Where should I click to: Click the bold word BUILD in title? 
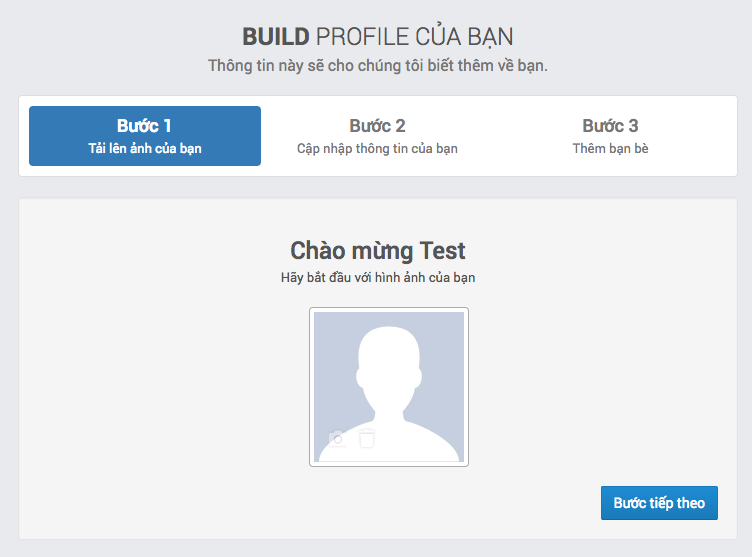tap(276, 37)
